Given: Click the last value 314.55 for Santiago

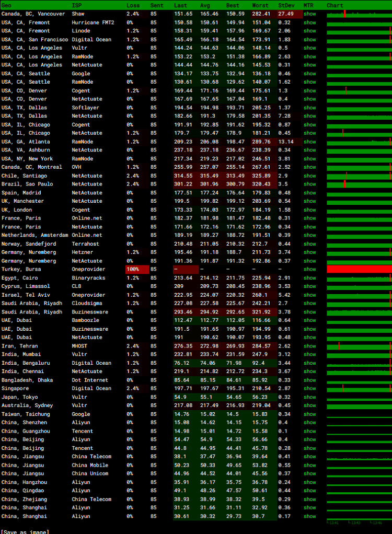Looking at the screenshot, I should [183, 176].
